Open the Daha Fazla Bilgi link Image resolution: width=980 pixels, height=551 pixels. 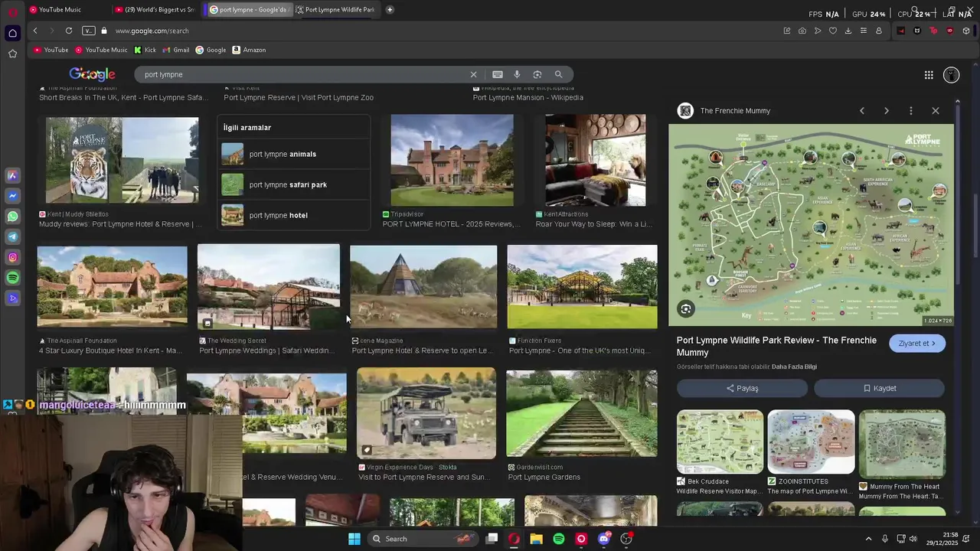[794, 367]
